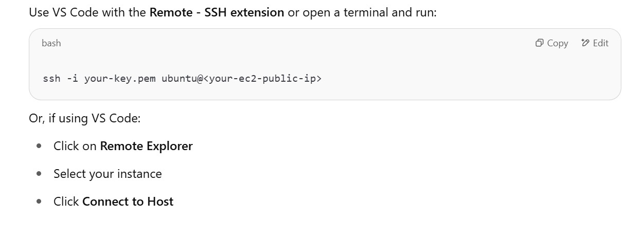Click the Select your instance list item

click(108, 174)
